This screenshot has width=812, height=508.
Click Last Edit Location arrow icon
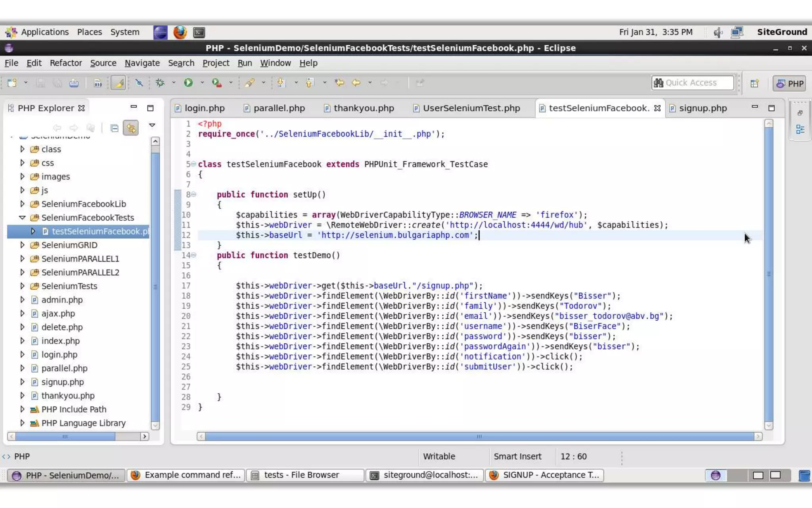tap(339, 83)
